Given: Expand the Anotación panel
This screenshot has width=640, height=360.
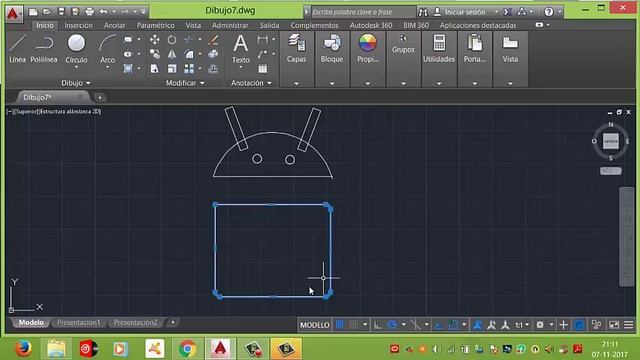Looking at the screenshot, I should click(x=251, y=83).
